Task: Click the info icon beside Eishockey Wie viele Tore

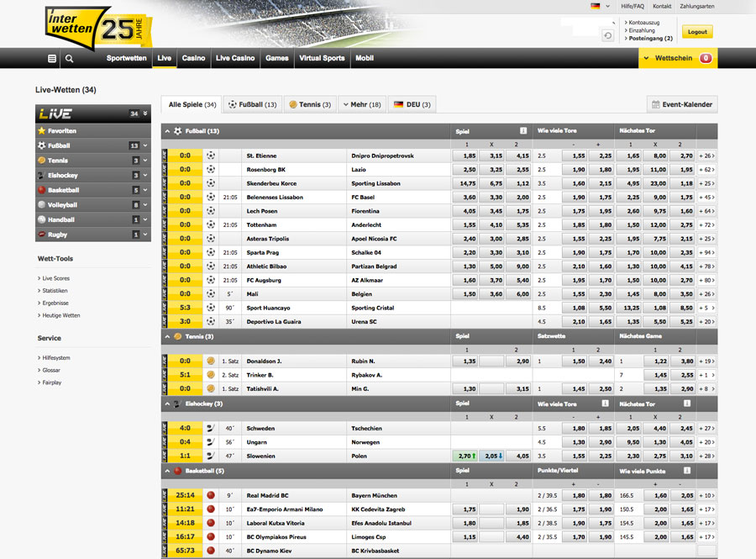Action: click(605, 403)
